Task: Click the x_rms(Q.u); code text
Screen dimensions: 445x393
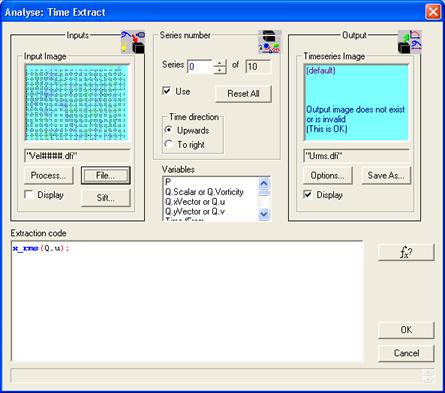Action: [41, 248]
